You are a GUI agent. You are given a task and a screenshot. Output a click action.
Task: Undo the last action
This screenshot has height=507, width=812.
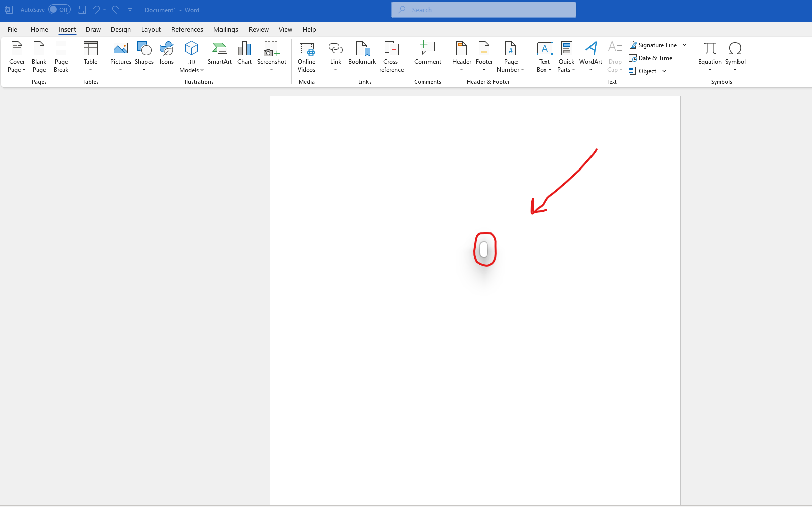(x=96, y=10)
